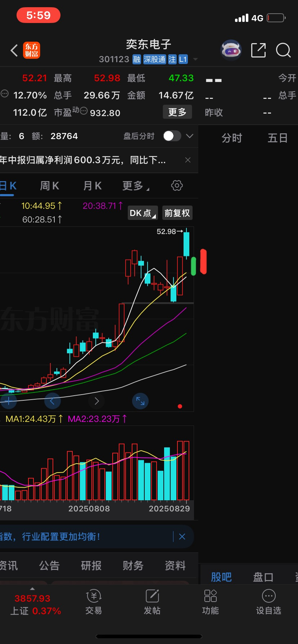Tap the 更多 quote details button
Viewport: 298px width, 644px height.
pyautogui.click(x=177, y=112)
